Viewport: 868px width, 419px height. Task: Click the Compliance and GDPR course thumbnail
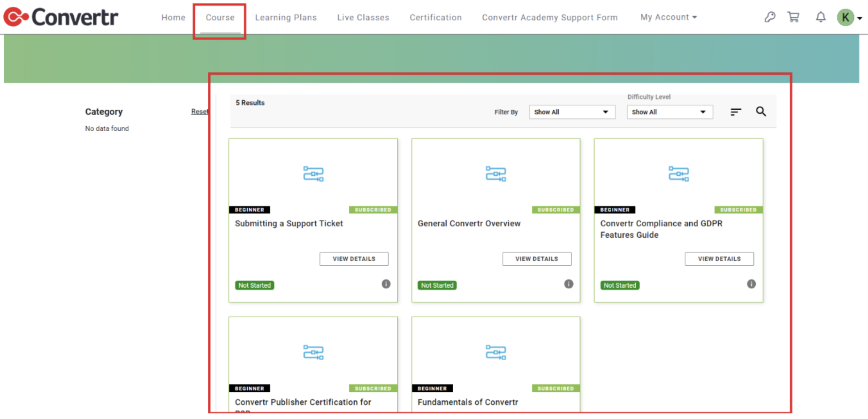[678, 174]
